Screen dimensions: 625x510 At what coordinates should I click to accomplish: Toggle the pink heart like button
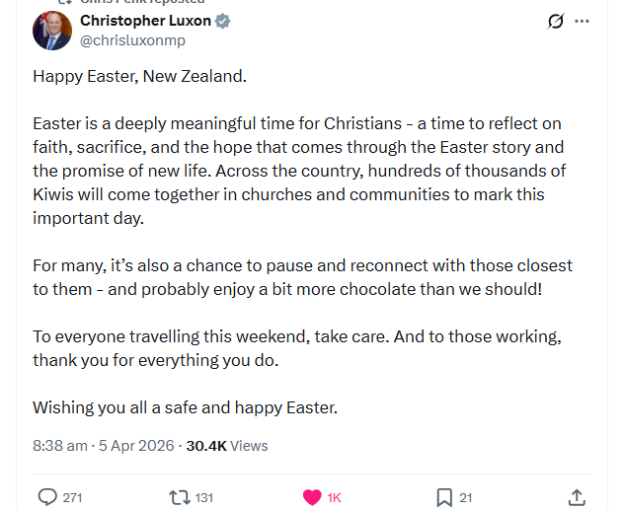pos(312,497)
